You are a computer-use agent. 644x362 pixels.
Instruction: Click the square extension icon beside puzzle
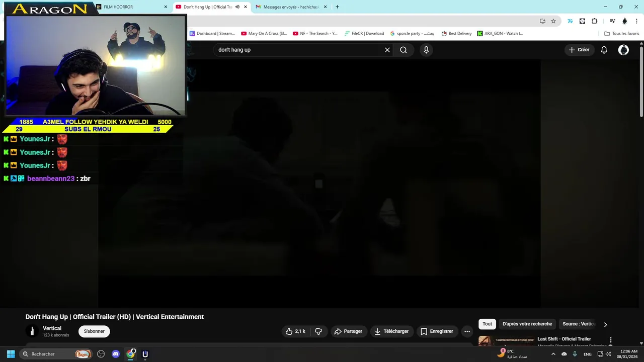(x=582, y=21)
